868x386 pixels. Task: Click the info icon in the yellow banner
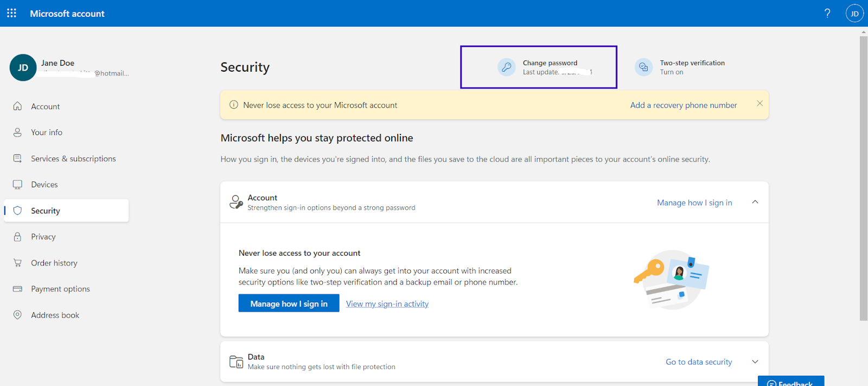[x=234, y=105]
